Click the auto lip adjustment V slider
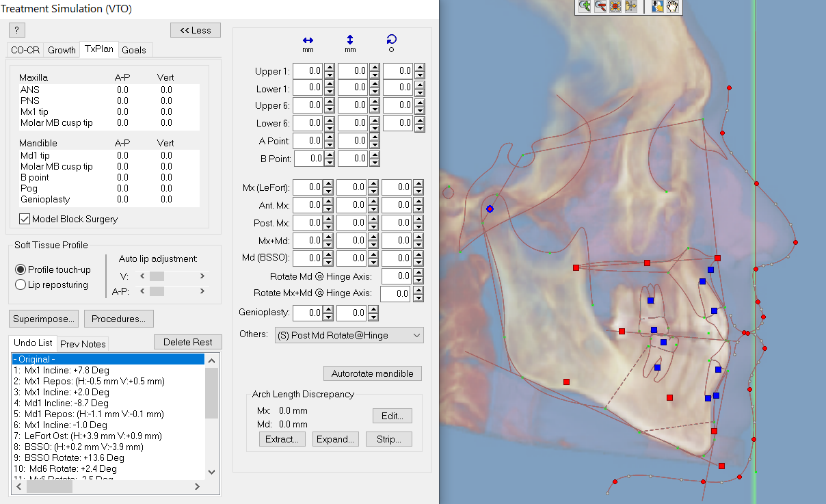Screen dimensions: 826x504 pyautogui.click(x=173, y=276)
